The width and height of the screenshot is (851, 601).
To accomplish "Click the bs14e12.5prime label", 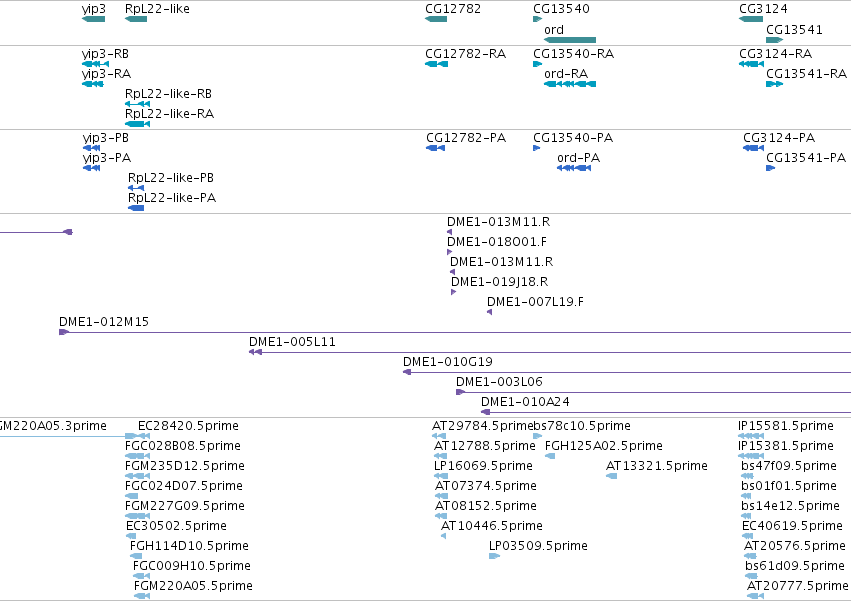I will click(790, 506).
